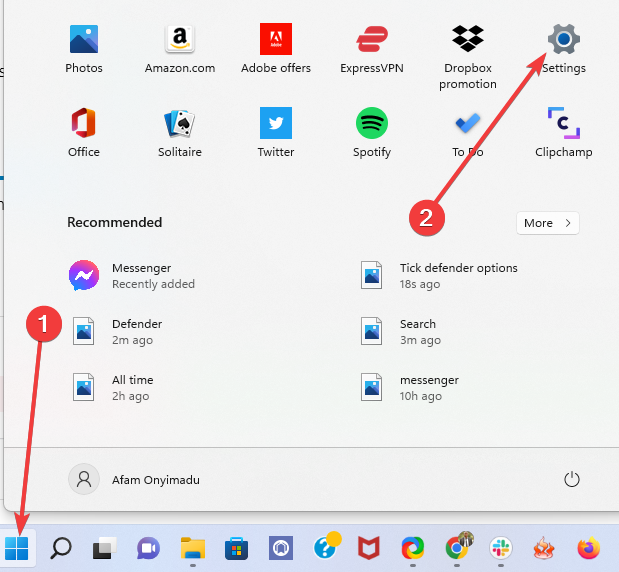Image resolution: width=619 pixels, height=572 pixels.
Task: Open Task View from the taskbar
Action: (x=104, y=548)
